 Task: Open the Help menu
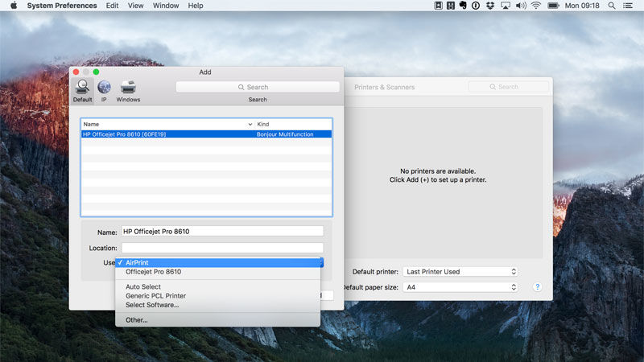tap(196, 6)
